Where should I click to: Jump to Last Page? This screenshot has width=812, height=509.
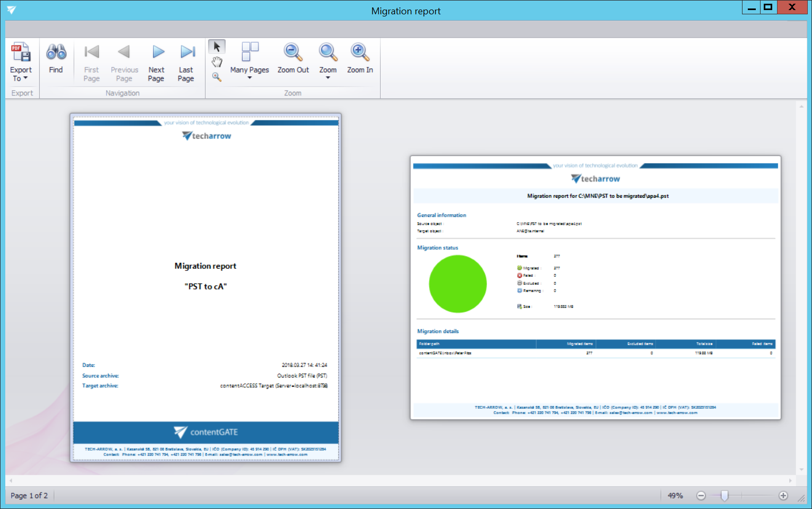186,52
